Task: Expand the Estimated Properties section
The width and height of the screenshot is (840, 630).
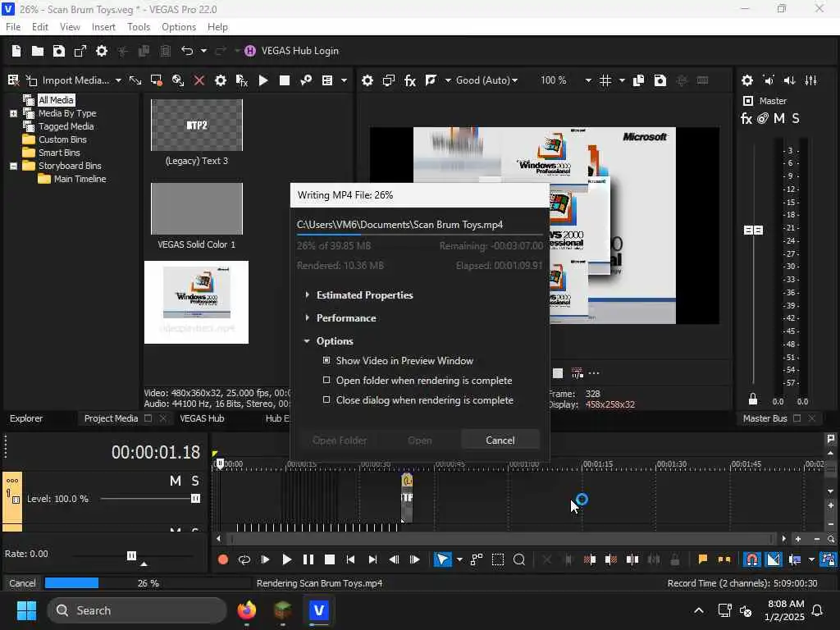Action: click(x=307, y=295)
